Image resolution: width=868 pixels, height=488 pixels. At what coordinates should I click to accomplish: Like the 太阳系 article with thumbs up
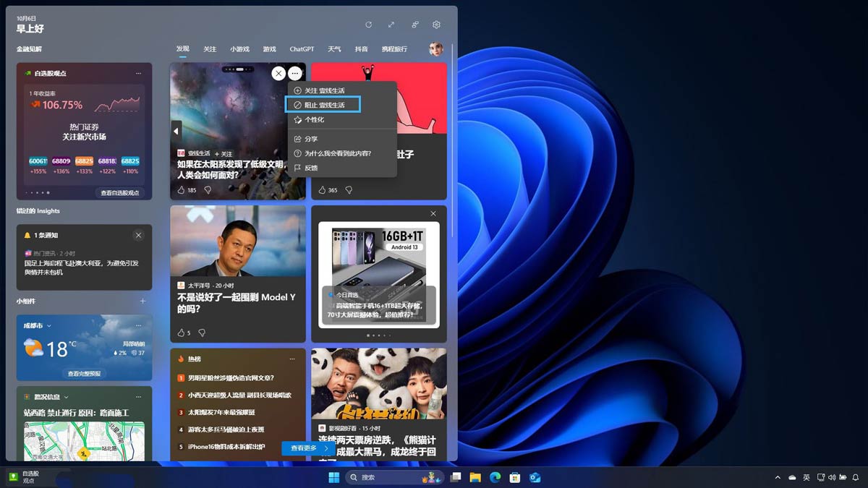pos(182,190)
